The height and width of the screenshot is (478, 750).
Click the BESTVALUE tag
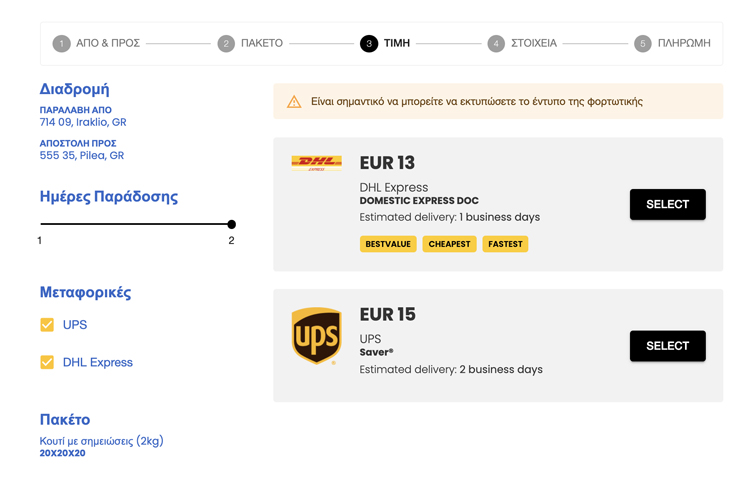coord(388,244)
